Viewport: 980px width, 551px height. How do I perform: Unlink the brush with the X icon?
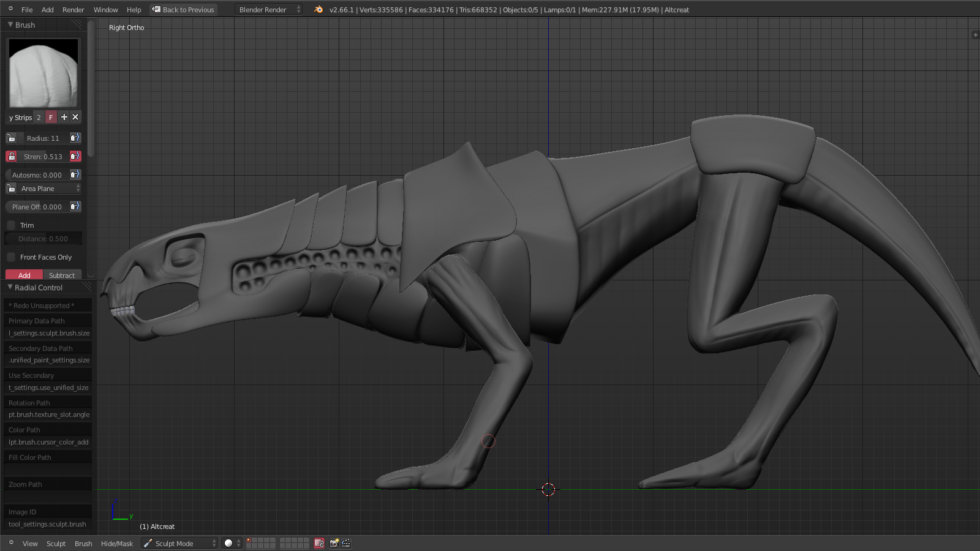75,117
